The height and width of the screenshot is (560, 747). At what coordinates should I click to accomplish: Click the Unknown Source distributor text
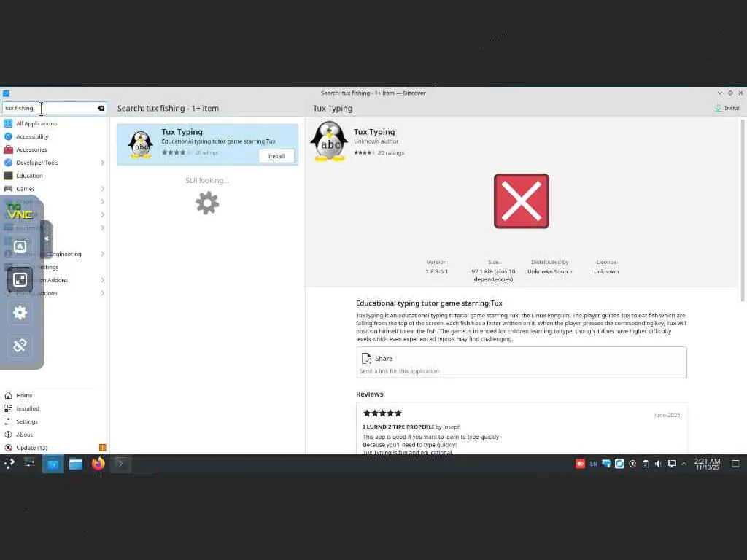point(550,271)
